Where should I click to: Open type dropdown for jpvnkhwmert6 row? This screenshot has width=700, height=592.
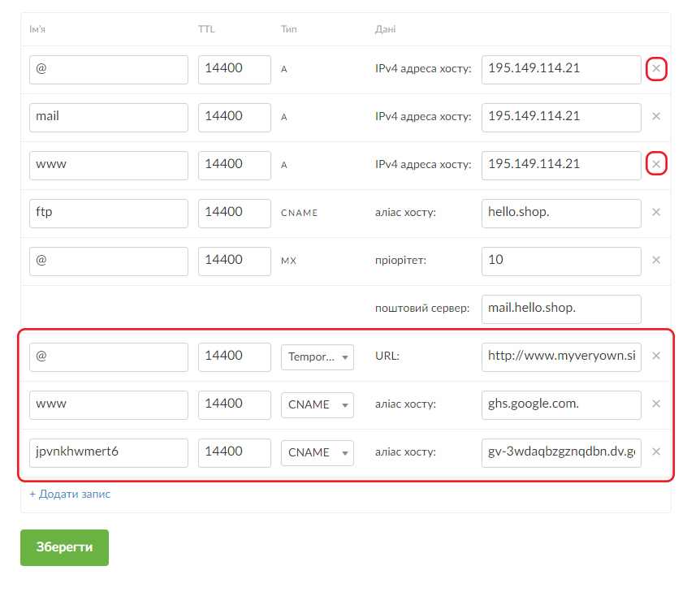click(x=318, y=452)
